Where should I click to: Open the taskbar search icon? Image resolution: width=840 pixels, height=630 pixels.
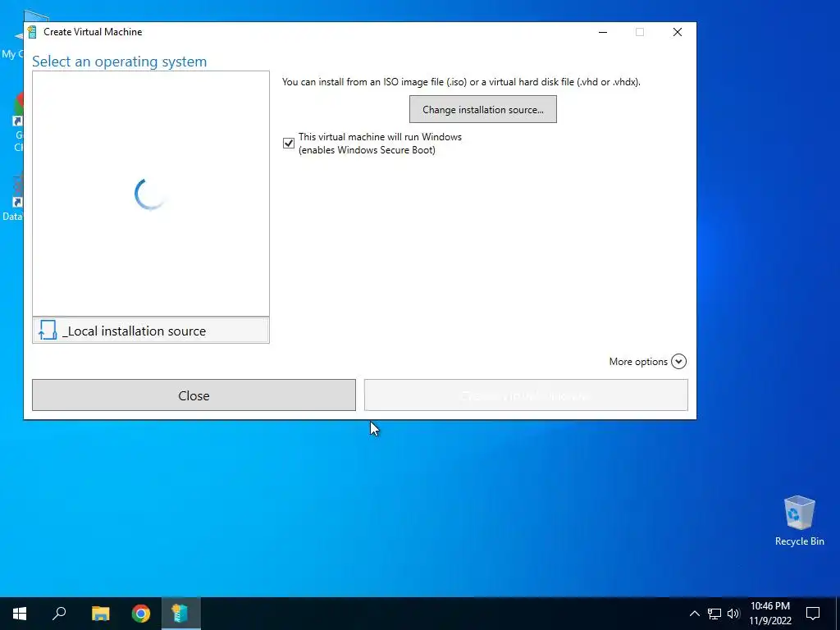pyautogui.click(x=59, y=614)
